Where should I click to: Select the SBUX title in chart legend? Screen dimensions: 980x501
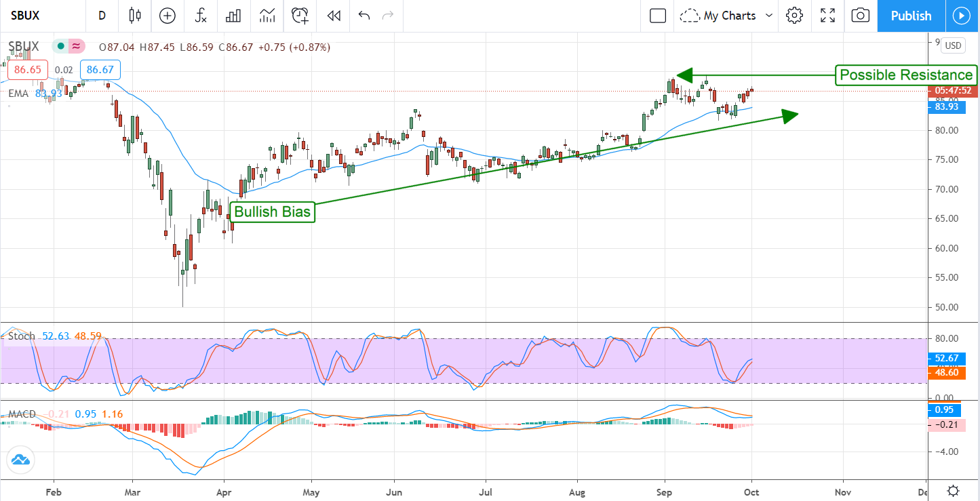(x=24, y=47)
